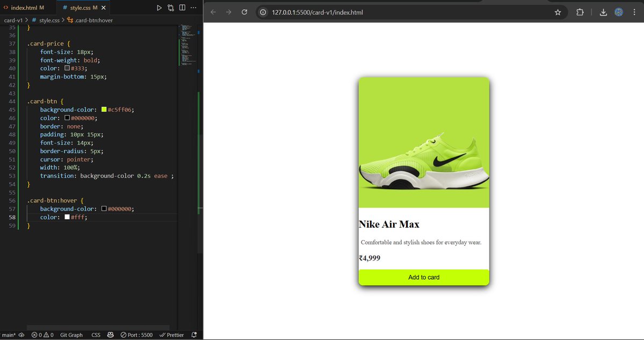The image size is (644, 340).
Task: View site information icon
Action: [263, 12]
